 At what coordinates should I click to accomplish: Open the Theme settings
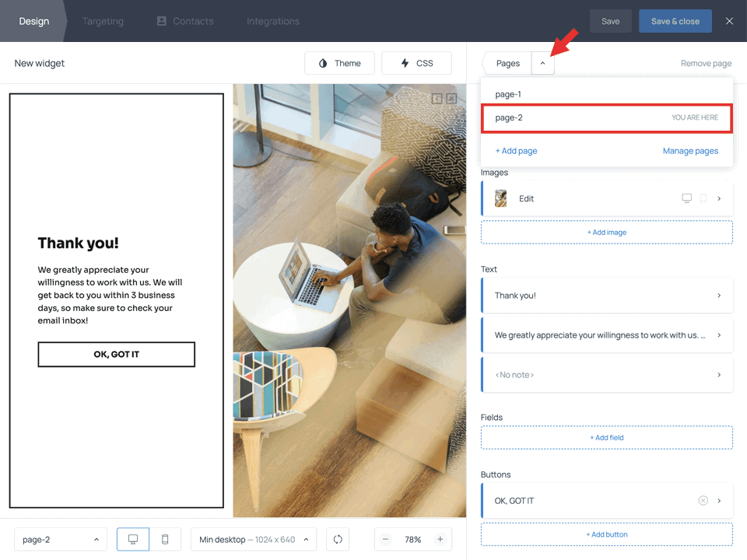(x=339, y=63)
